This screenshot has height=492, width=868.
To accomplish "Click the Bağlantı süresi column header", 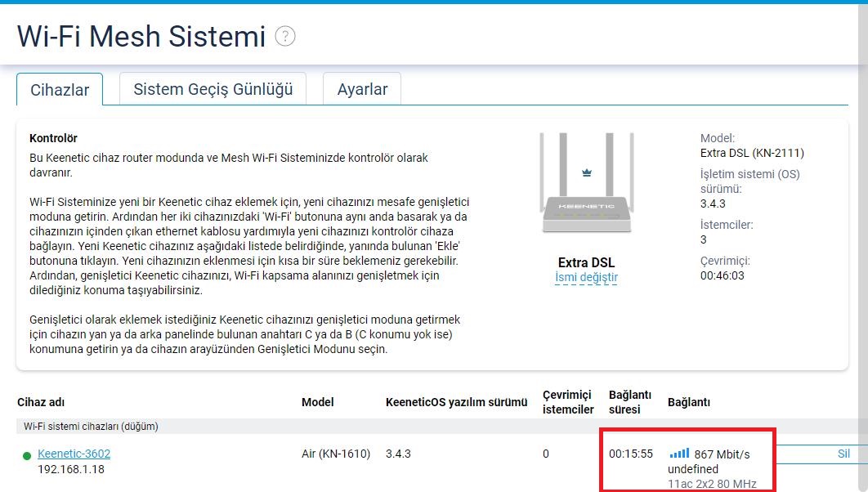I will [x=630, y=402].
